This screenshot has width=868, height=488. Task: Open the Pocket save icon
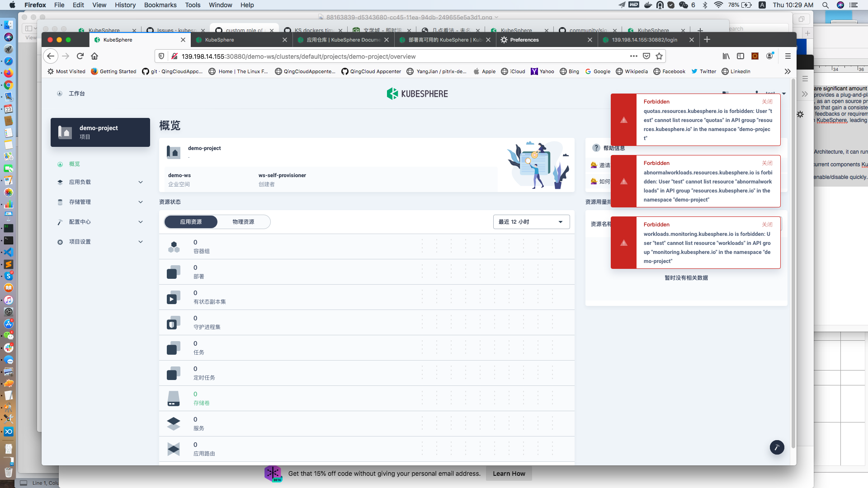pyautogui.click(x=646, y=56)
